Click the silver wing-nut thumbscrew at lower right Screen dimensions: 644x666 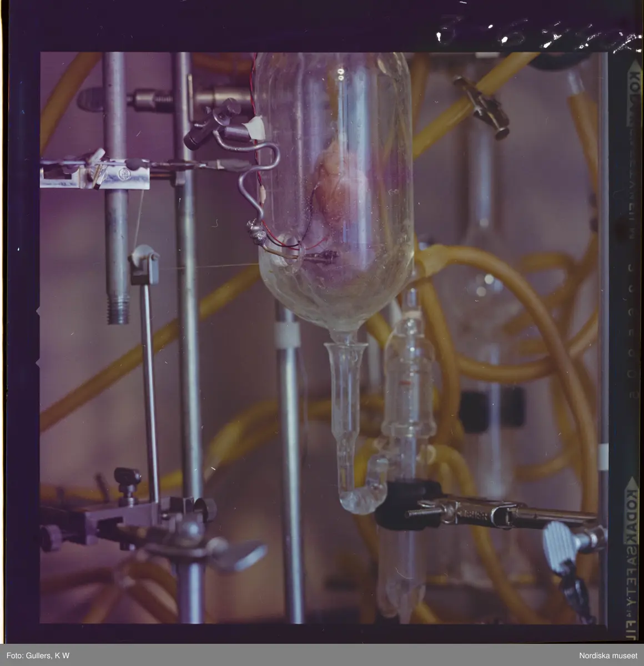coord(561,541)
